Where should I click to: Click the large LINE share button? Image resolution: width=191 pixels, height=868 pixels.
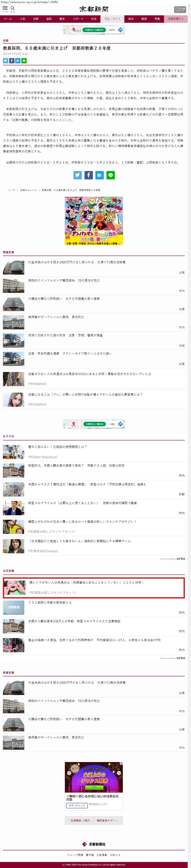pos(111,175)
